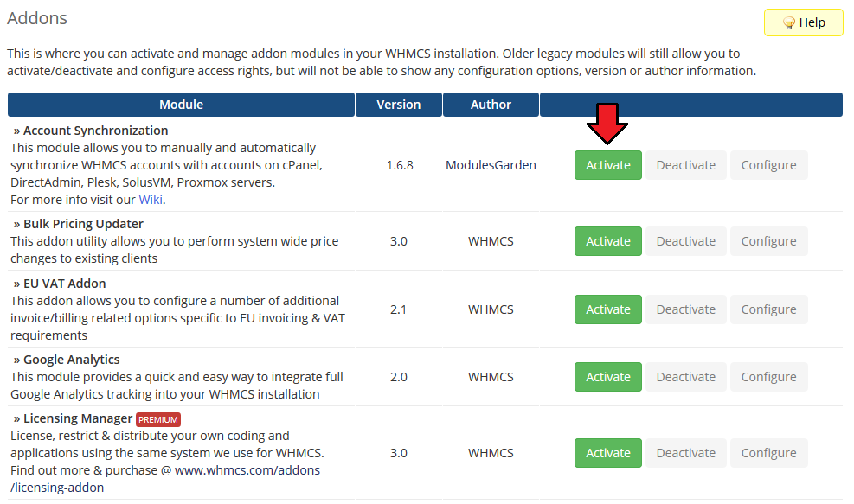This screenshot has width=854, height=504.
Task: Click the Author column header
Action: [x=491, y=105]
